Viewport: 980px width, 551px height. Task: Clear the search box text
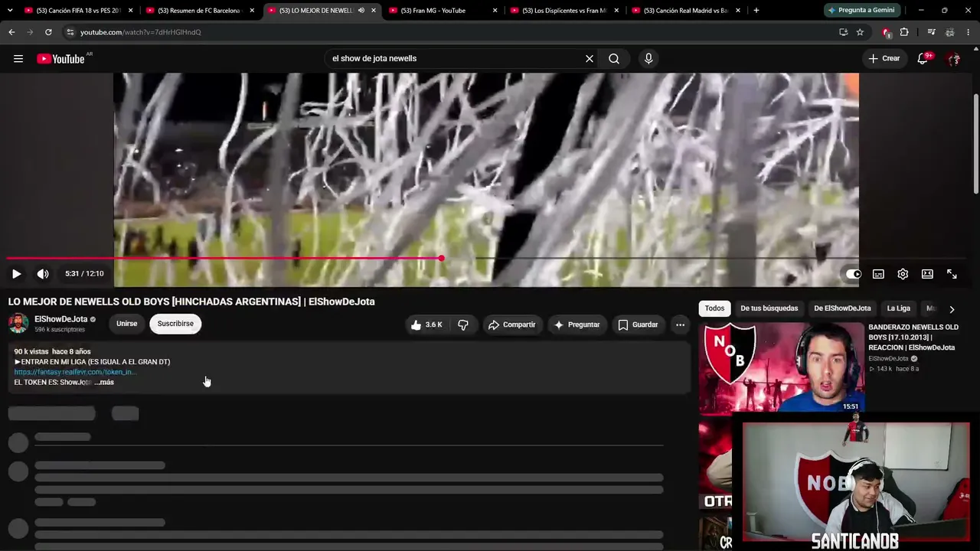[590, 59]
